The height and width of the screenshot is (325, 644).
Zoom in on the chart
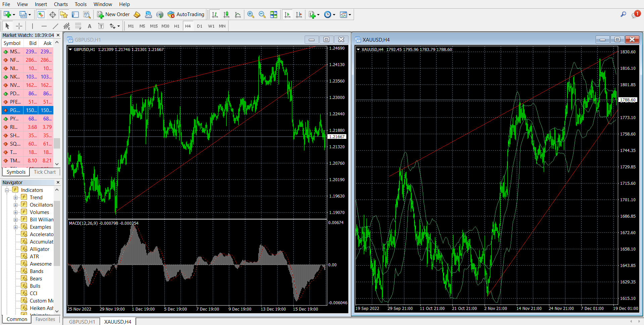click(x=251, y=14)
